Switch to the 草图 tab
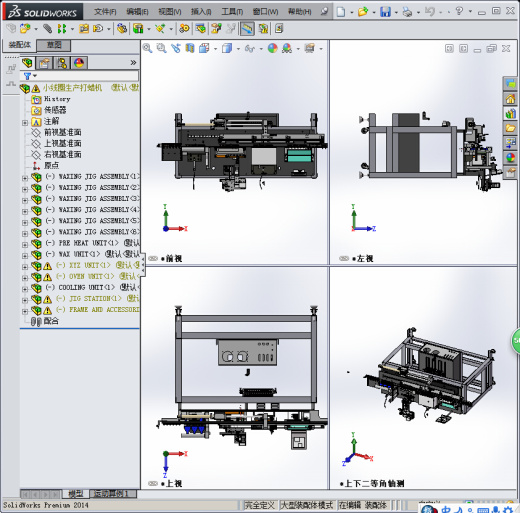Viewport: 520px width, 513px height. click(x=54, y=45)
